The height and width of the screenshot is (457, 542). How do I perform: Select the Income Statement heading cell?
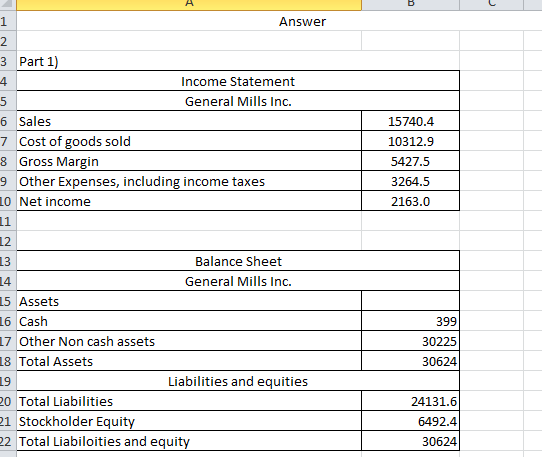(238, 81)
